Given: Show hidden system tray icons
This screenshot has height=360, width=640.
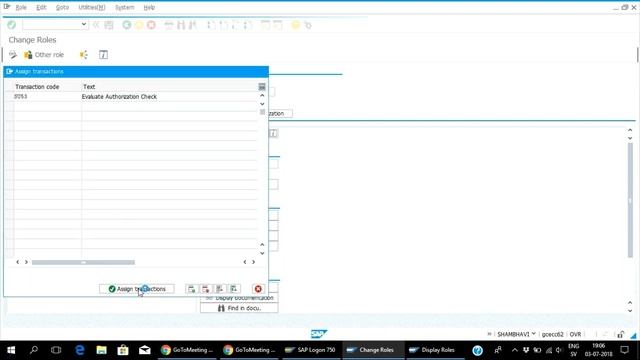Looking at the screenshot, I should click(514, 350).
